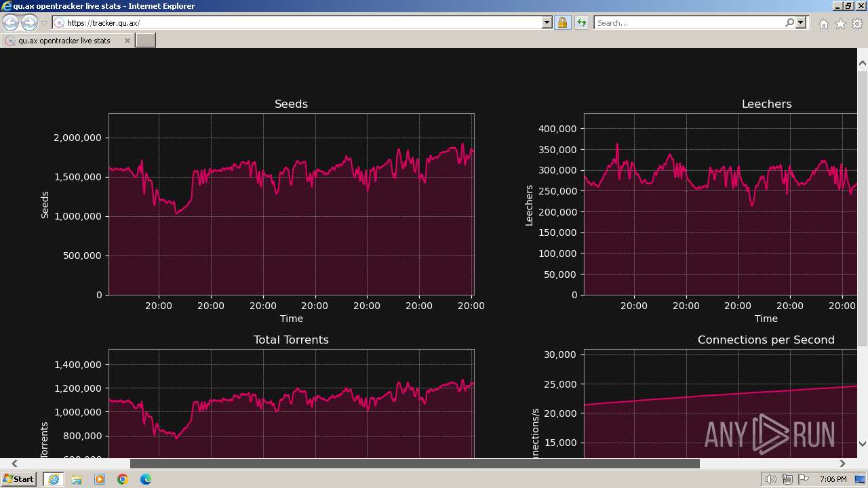Click the 2,000,000 label on Seeds axis
The image size is (868, 488).
77,138
